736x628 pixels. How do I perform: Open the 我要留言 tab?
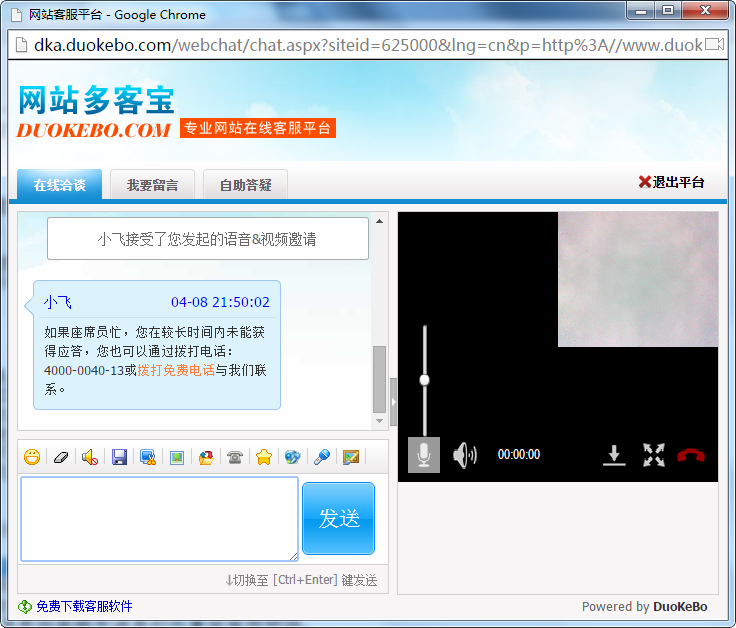(153, 184)
